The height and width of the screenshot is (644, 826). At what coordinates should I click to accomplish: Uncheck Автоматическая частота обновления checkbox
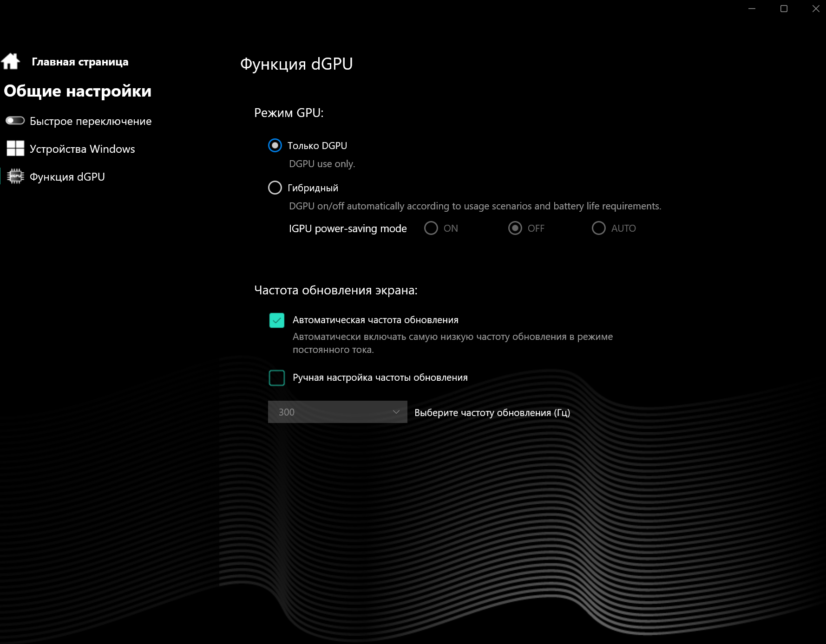(x=277, y=320)
